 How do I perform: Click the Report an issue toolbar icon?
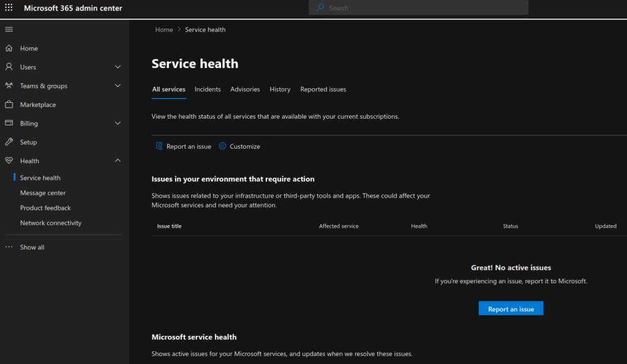click(x=159, y=146)
